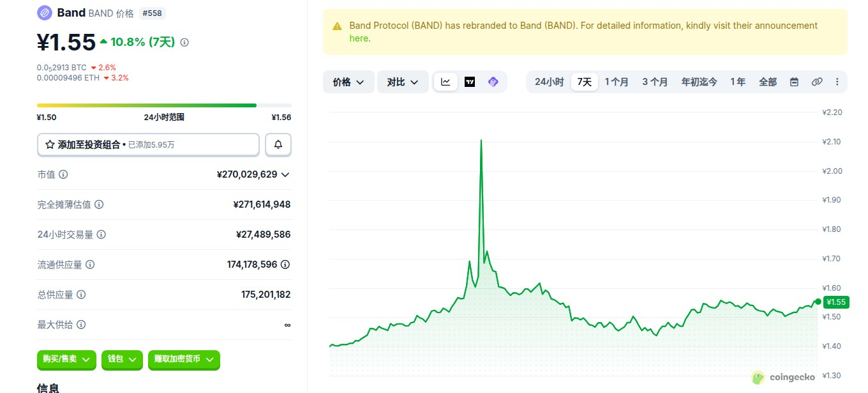Select the 全部 time range
Viewport: 868px width, 393px height.
[x=768, y=82]
